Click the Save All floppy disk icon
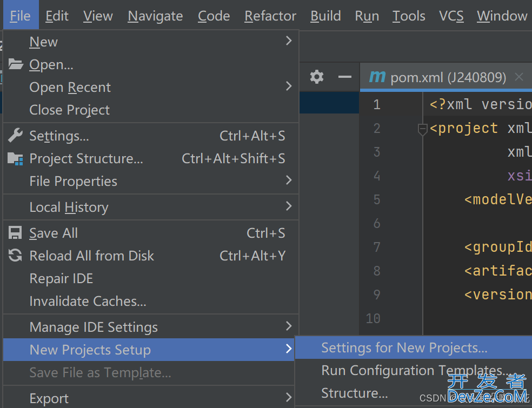Image resolution: width=532 pixels, height=408 pixels. coord(15,233)
